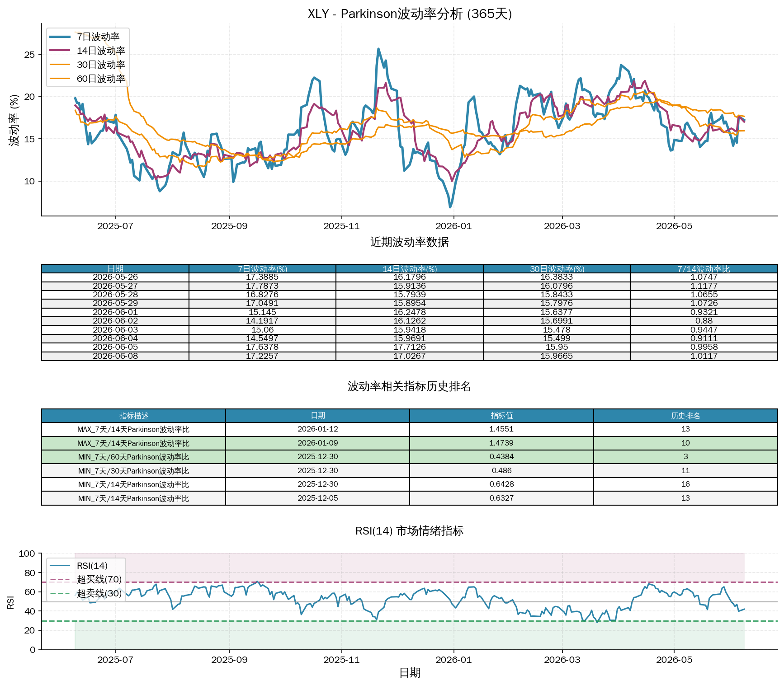Screen dimensions: 784x685
Task: Click the indicator value 1.4551
Action: pyautogui.click(x=502, y=429)
